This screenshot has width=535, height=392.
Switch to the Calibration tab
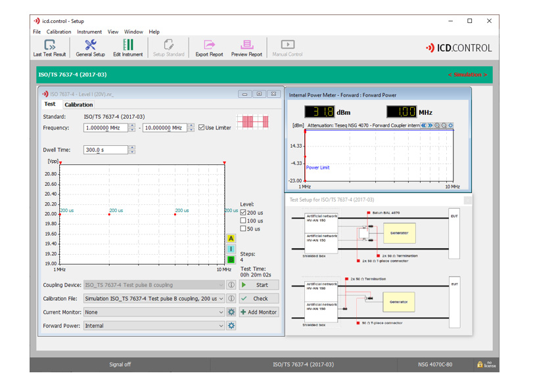[x=79, y=104]
